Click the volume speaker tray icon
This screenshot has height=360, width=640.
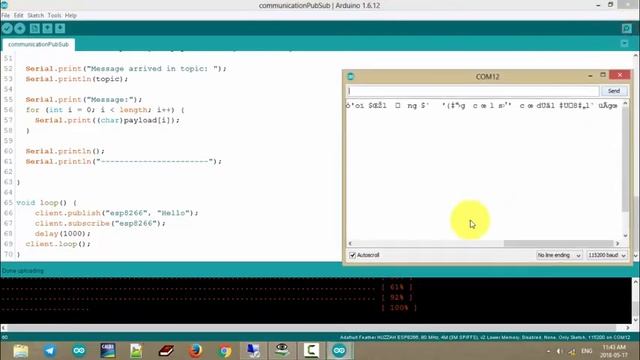click(x=560, y=351)
